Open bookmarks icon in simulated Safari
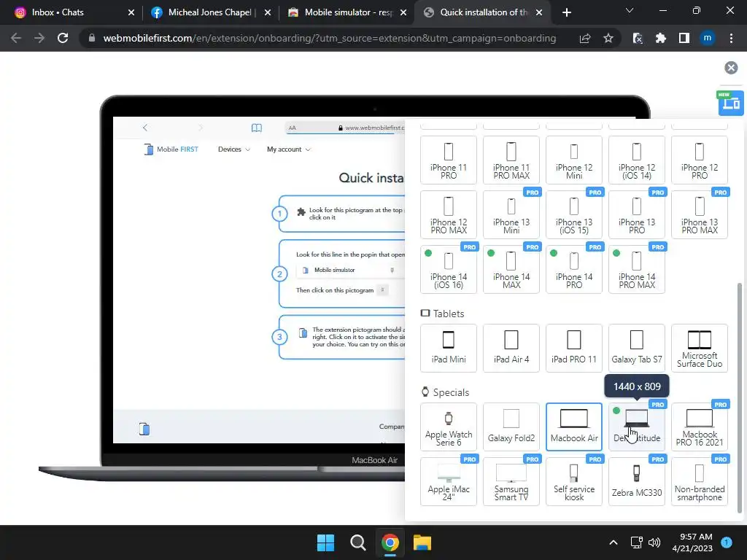Screen dimensions: 747x560 (x=256, y=128)
